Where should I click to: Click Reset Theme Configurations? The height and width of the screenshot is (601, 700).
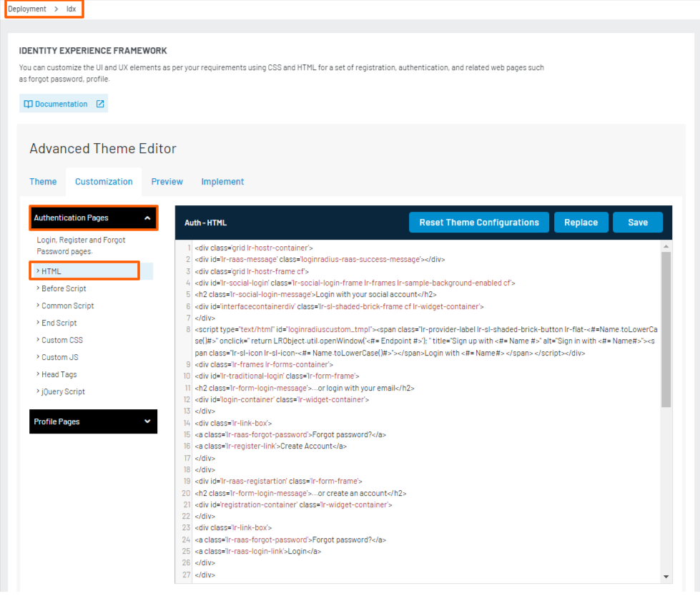(x=478, y=223)
